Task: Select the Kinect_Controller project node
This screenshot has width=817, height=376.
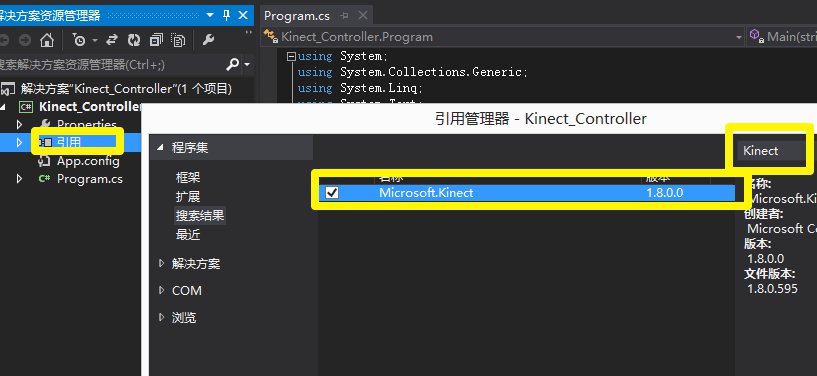Action: tap(89, 107)
